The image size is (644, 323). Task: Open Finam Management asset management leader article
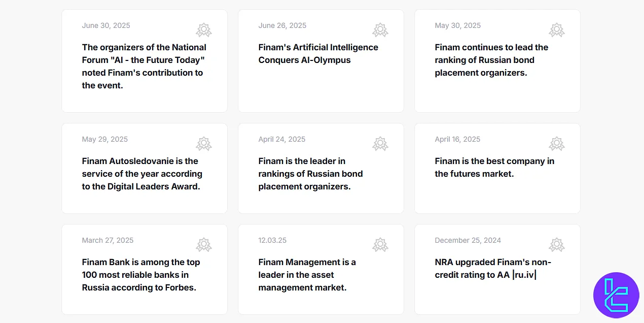coord(307,275)
